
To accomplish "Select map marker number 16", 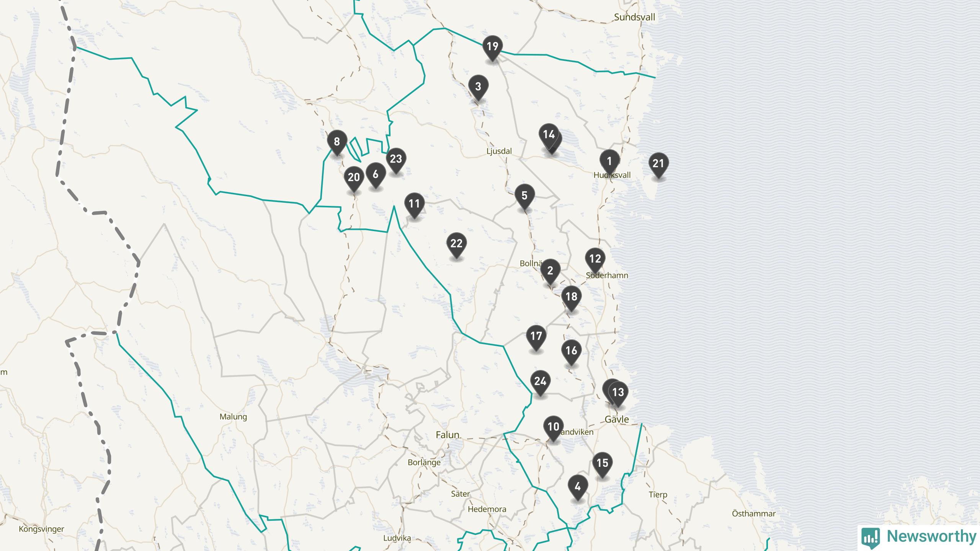I will pyautogui.click(x=572, y=352).
